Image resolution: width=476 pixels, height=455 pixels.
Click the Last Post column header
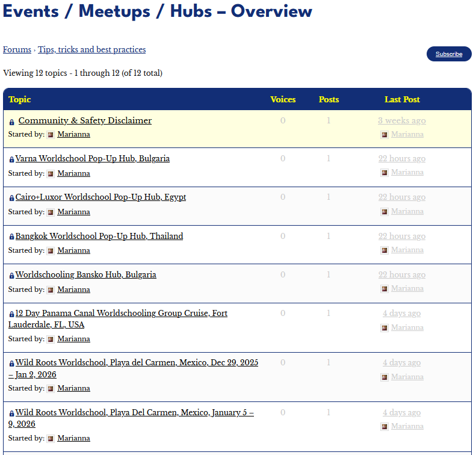pos(402,99)
